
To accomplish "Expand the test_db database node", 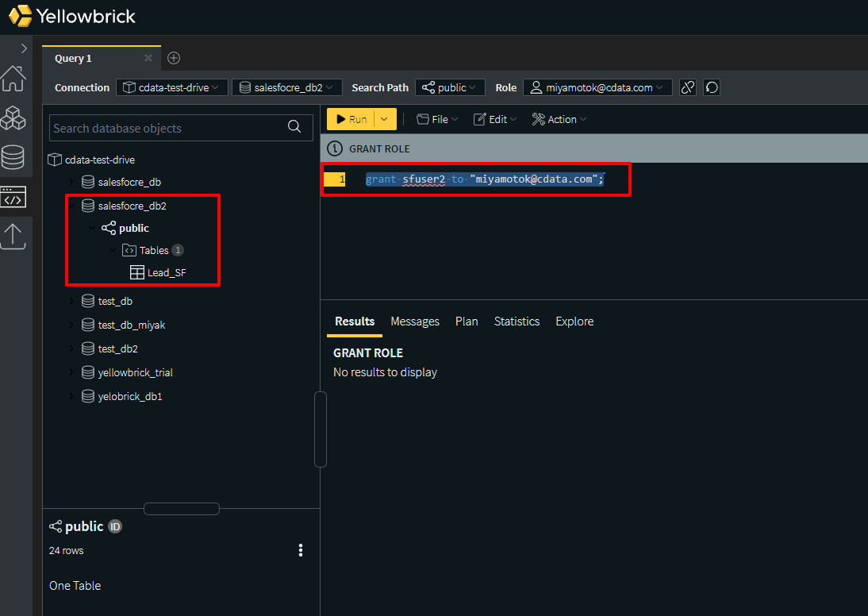I will [71, 301].
